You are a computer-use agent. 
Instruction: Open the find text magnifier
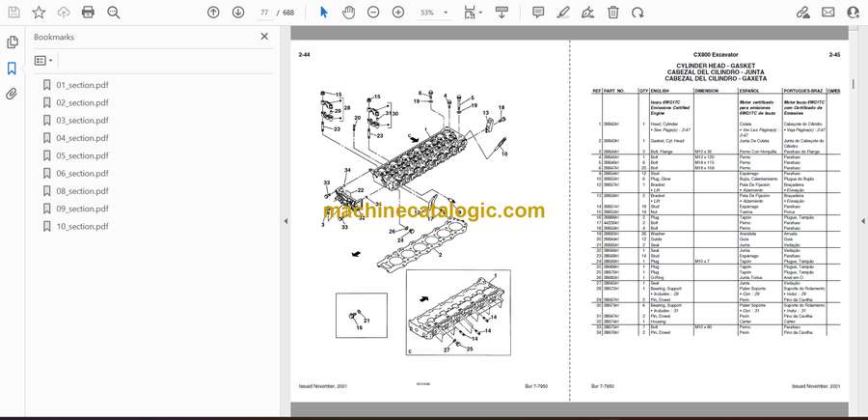tap(114, 13)
